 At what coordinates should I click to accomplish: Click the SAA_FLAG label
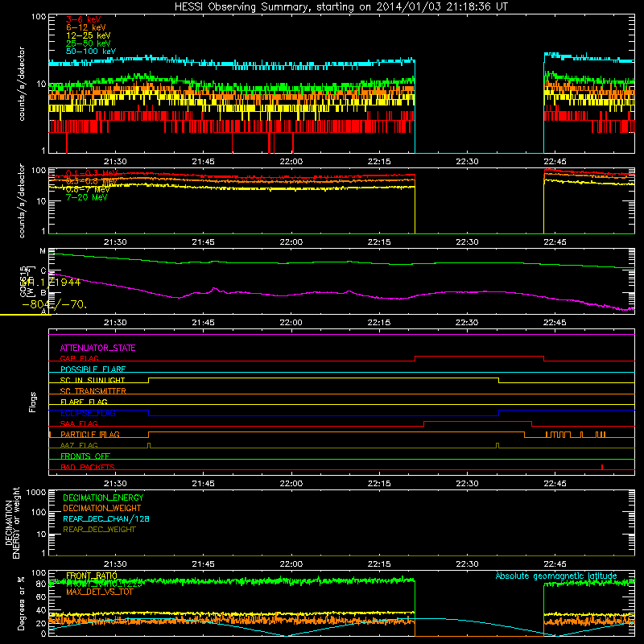click(x=79, y=423)
